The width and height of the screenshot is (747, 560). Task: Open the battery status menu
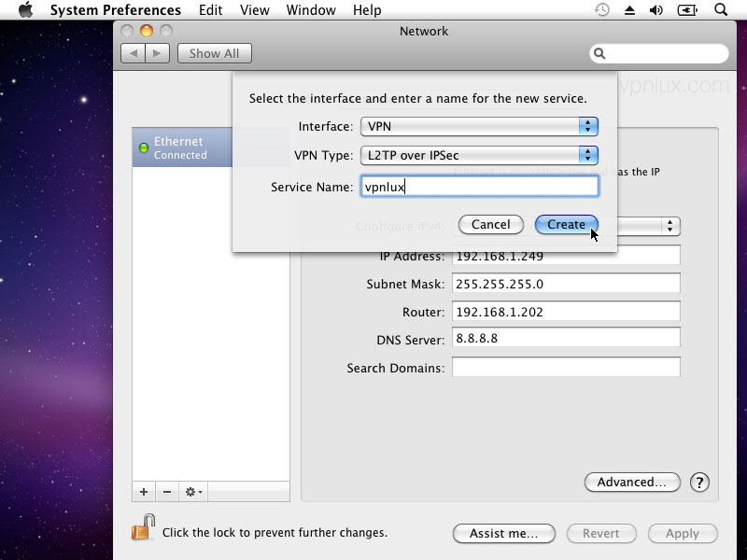click(687, 10)
